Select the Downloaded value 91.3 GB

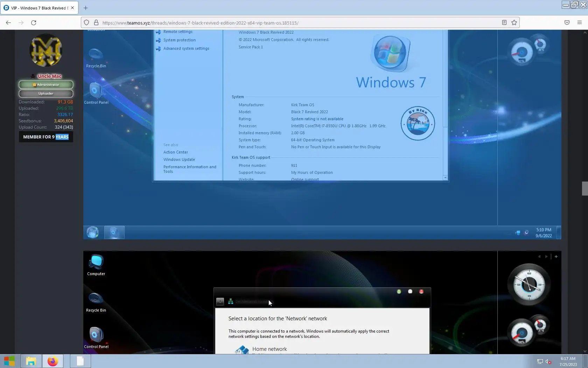click(x=65, y=102)
